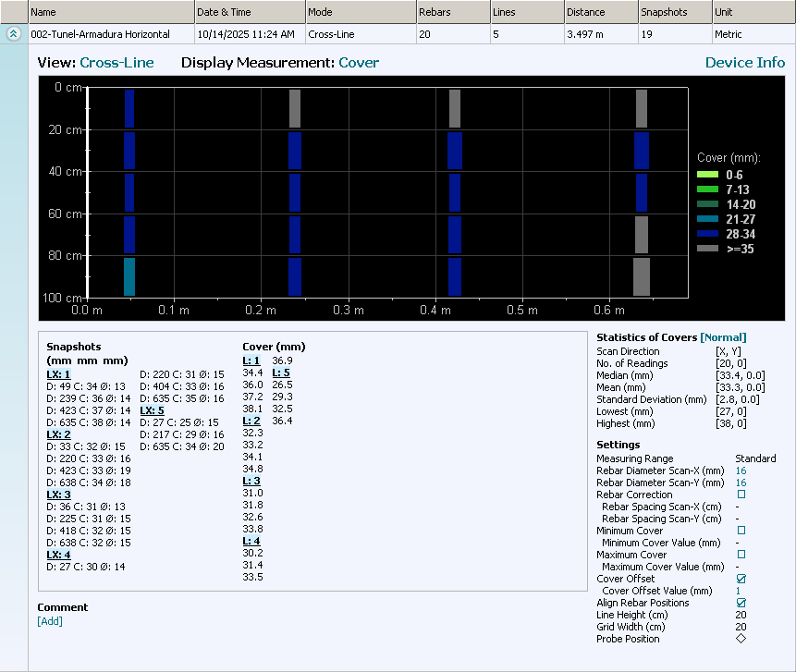
Task: Select cover line L: 2
Action: point(251,421)
